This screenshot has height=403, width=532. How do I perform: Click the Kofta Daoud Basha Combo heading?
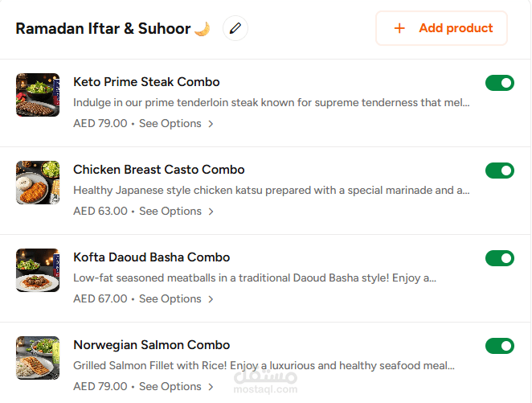(x=151, y=257)
